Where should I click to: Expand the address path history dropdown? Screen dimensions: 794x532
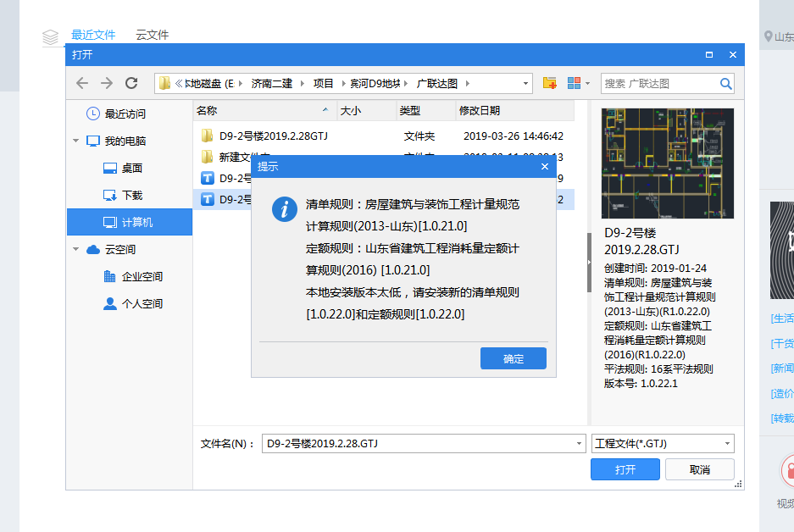(x=525, y=84)
